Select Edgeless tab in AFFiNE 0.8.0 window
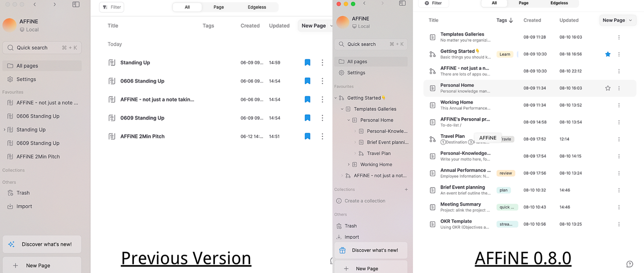644x273 pixels. pyautogui.click(x=559, y=3)
